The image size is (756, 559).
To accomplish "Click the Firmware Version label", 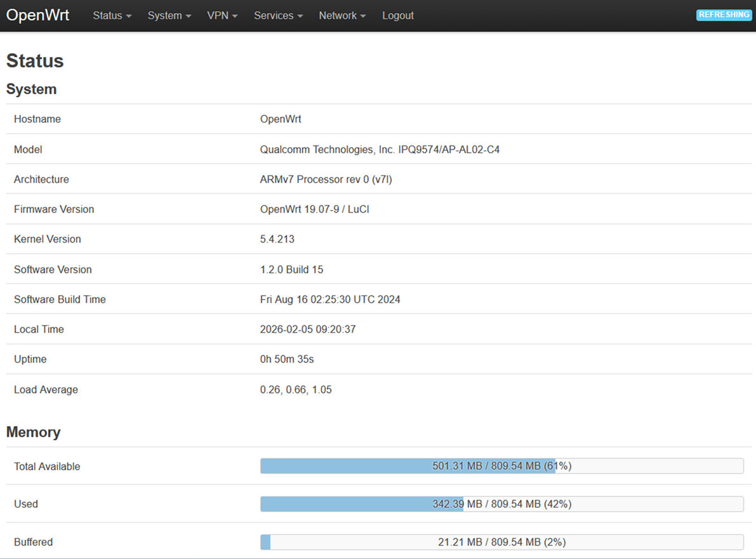I will [54, 210].
